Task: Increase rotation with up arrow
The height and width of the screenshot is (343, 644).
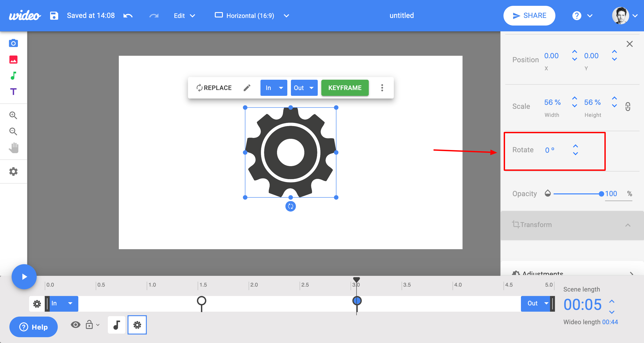Action: tap(575, 146)
